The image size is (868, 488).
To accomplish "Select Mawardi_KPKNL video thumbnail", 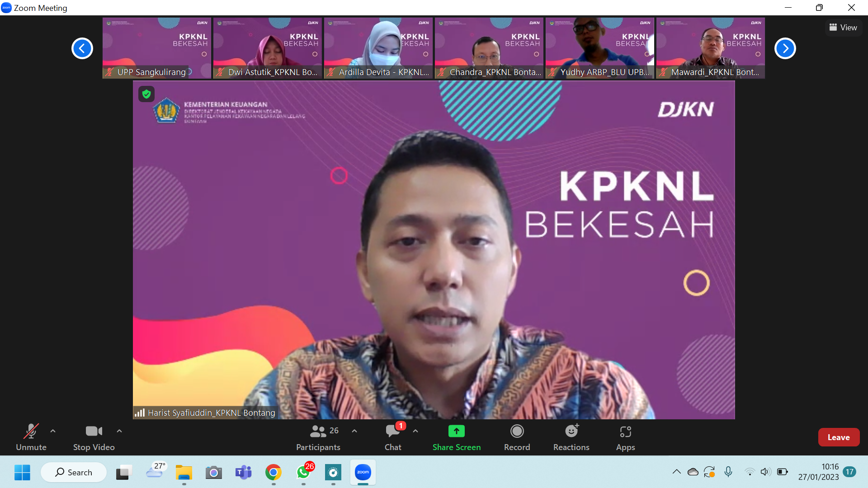I will tap(711, 48).
